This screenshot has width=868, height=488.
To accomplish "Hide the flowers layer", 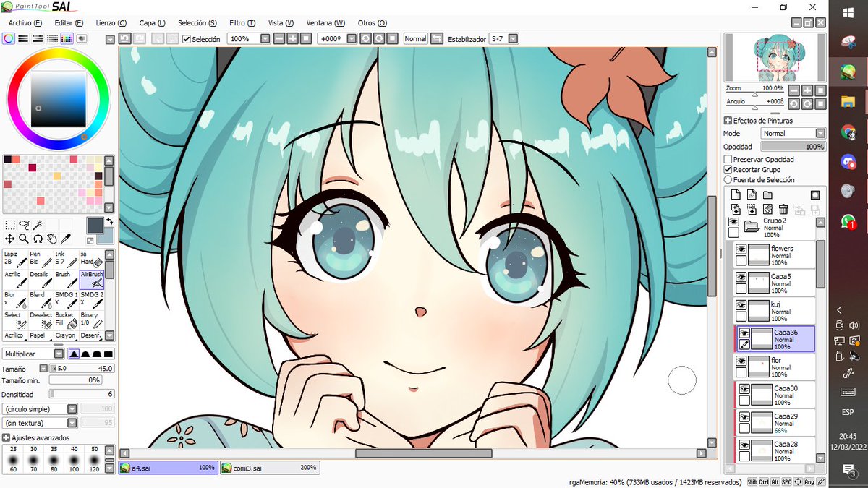I will coord(741,249).
